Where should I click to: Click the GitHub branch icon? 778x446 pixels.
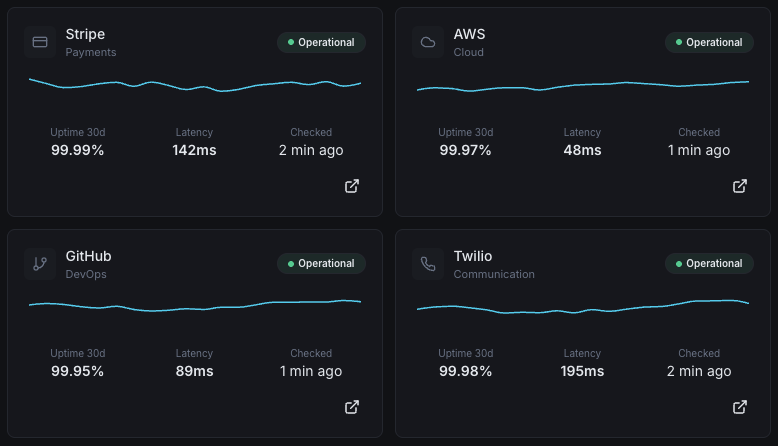coord(40,264)
